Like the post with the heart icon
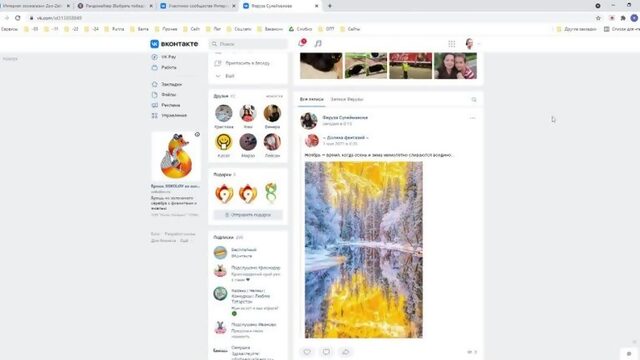 click(307, 352)
